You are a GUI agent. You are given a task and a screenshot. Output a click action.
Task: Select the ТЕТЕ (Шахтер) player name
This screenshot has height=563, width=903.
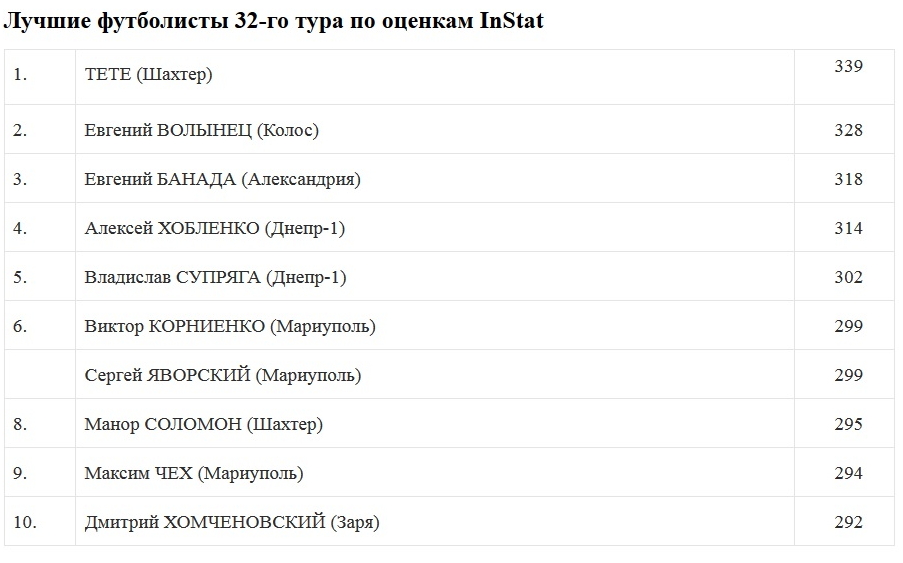point(149,75)
